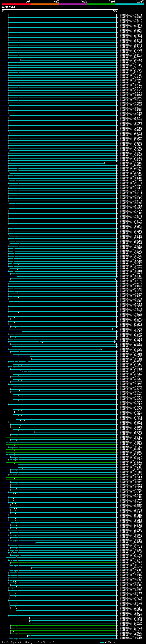Open the hit label UniRef100_P12471
The width and height of the screenshot is (146, 644).
(x=131, y=372)
